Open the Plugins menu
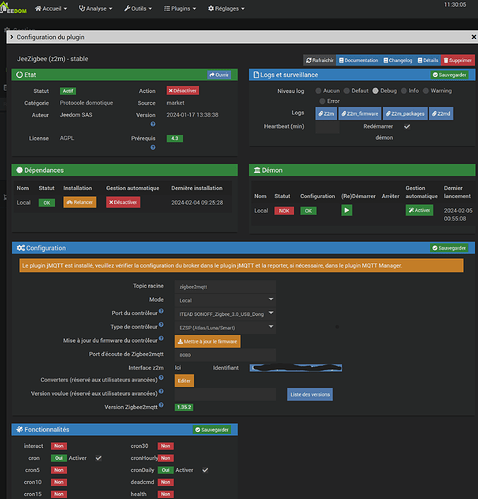This screenshot has height=499, width=478. 180,9
